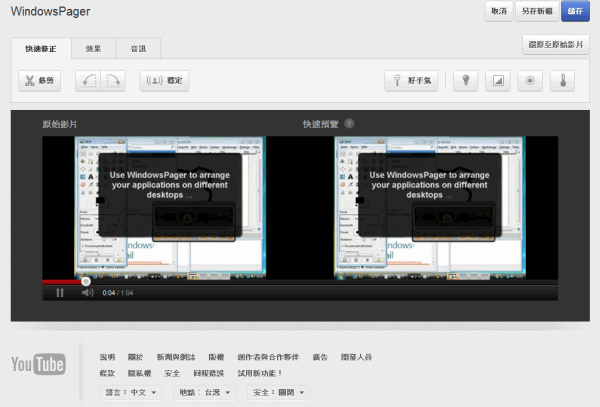Open the saturation circle icon
The height and width of the screenshot is (407, 600).
click(x=530, y=81)
